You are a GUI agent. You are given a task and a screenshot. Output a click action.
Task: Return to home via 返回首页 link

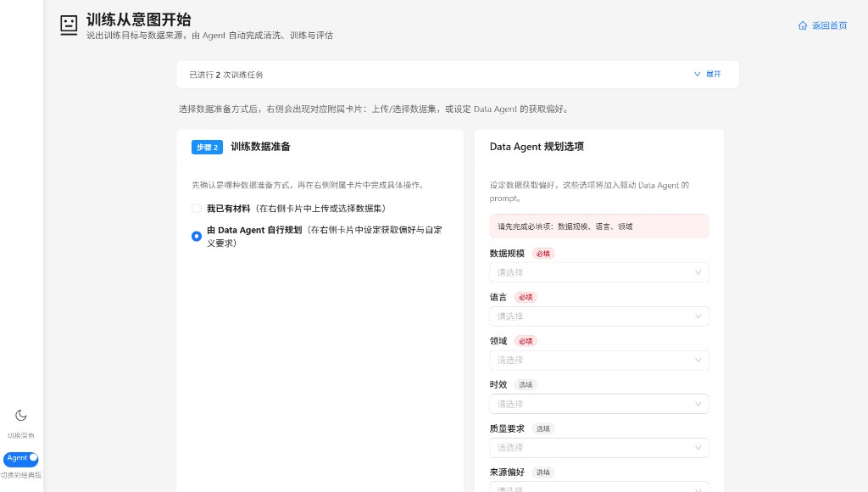click(822, 25)
